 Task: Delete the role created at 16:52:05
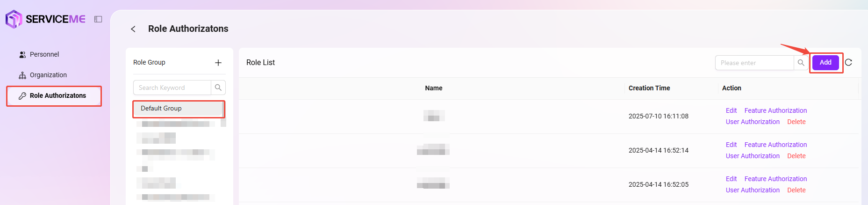796,190
